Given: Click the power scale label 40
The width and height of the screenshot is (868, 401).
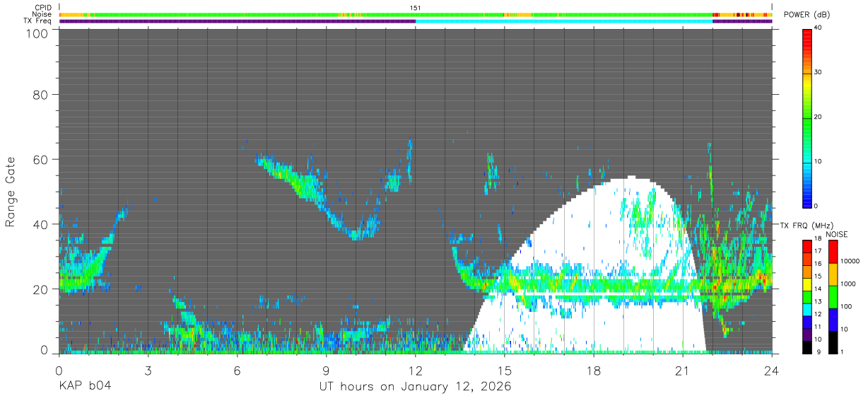Looking at the screenshot, I should (819, 28).
